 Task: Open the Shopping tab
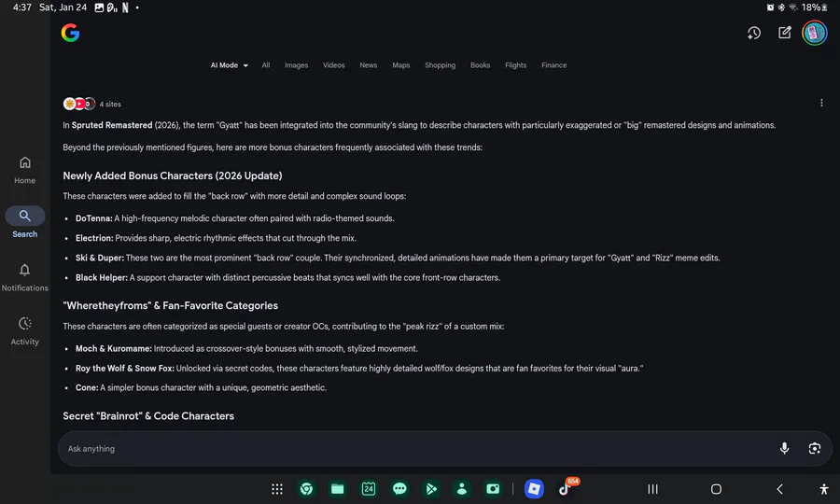(x=440, y=65)
